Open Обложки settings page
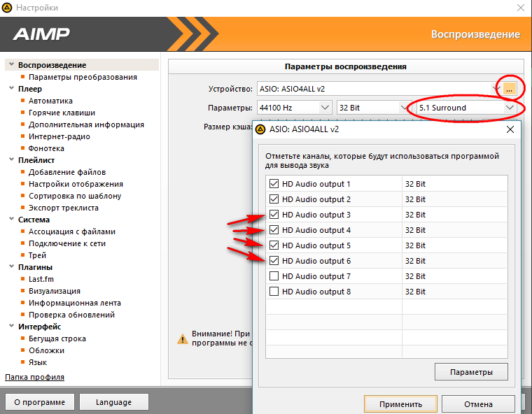Image resolution: width=532 pixels, height=414 pixels. pyautogui.click(x=46, y=350)
